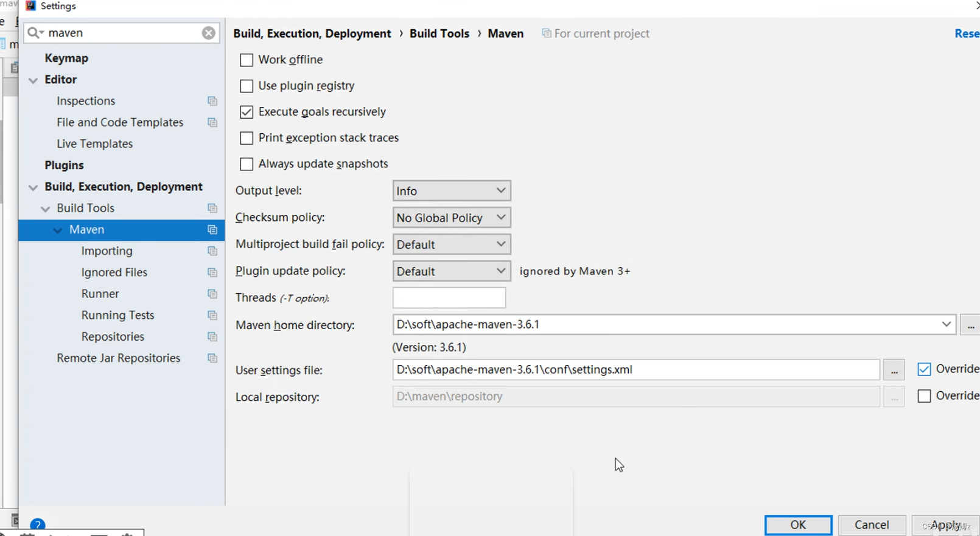Enable Always update snapshots
The height and width of the screenshot is (536, 980).
[x=247, y=164]
